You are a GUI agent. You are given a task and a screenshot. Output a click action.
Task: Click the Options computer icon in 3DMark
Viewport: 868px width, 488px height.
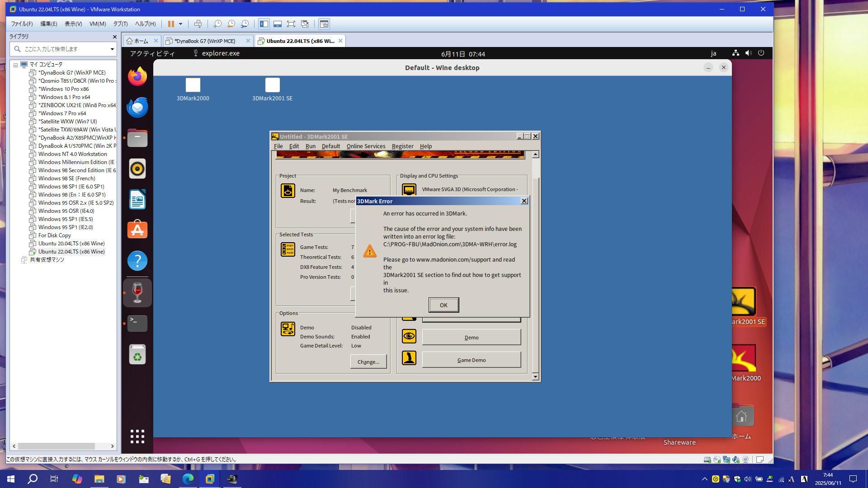click(288, 329)
